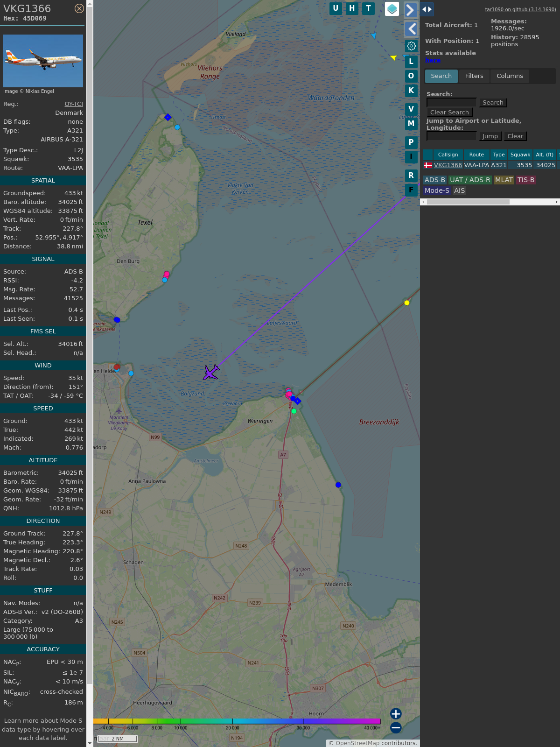Click the purple aircraft icon on map
The width and height of the screenshot is (560, 747).
[211, 373]
